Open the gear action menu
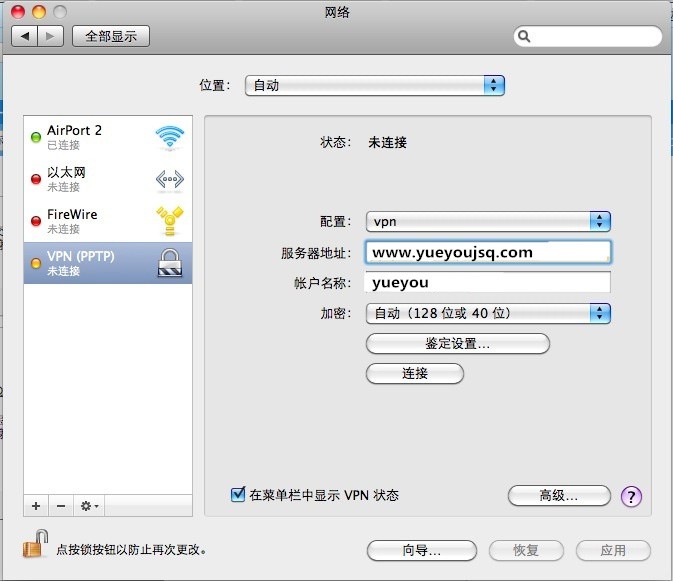The image size is (673, 581). point(89,506)
